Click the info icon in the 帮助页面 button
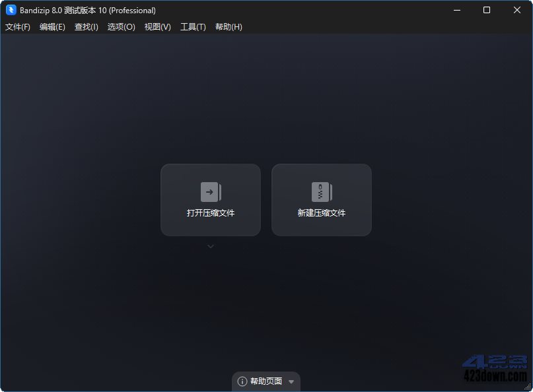 [x=243, y=381]
